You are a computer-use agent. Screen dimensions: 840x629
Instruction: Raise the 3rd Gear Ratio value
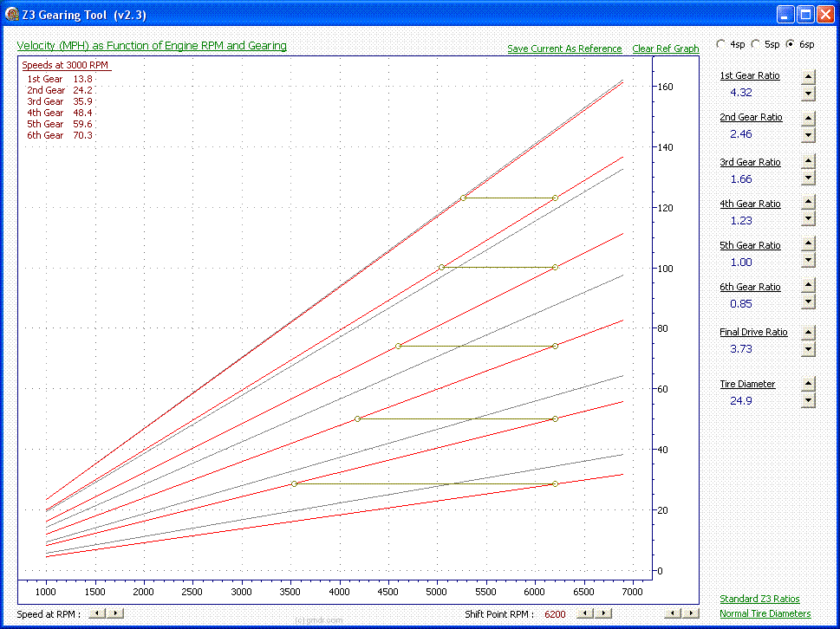tap(808, 160)
